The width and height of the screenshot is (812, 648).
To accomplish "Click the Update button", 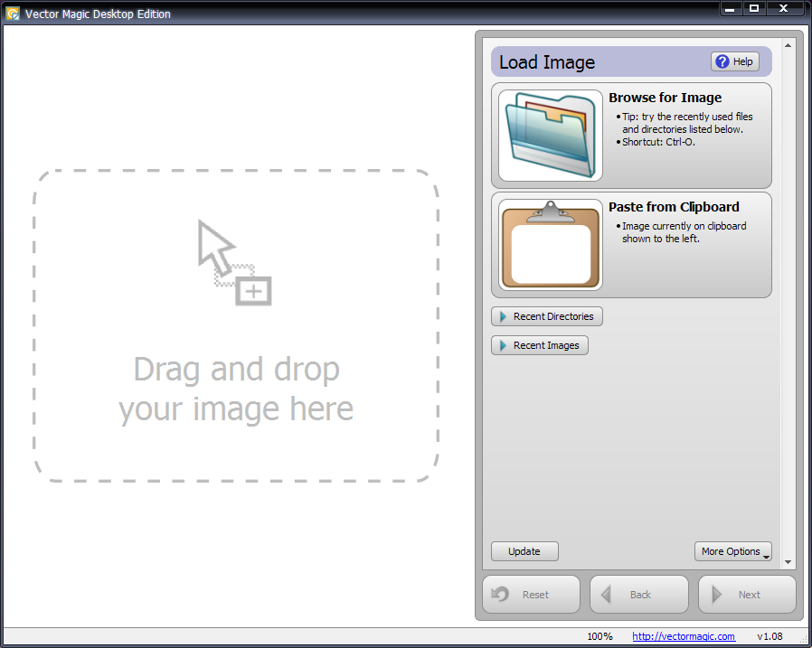I will (x=524, y=551).
